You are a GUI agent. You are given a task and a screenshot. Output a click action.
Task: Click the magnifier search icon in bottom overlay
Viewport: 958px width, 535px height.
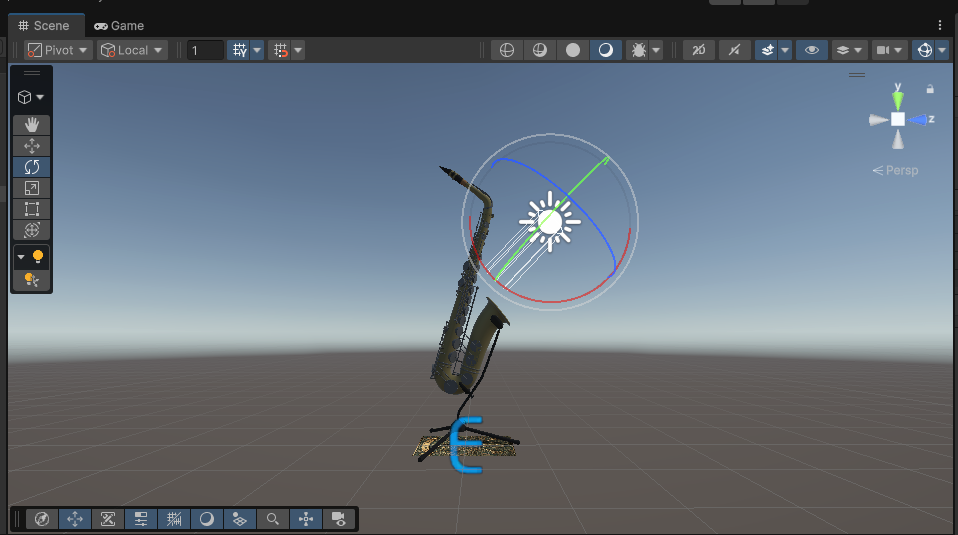pos(272,519)
